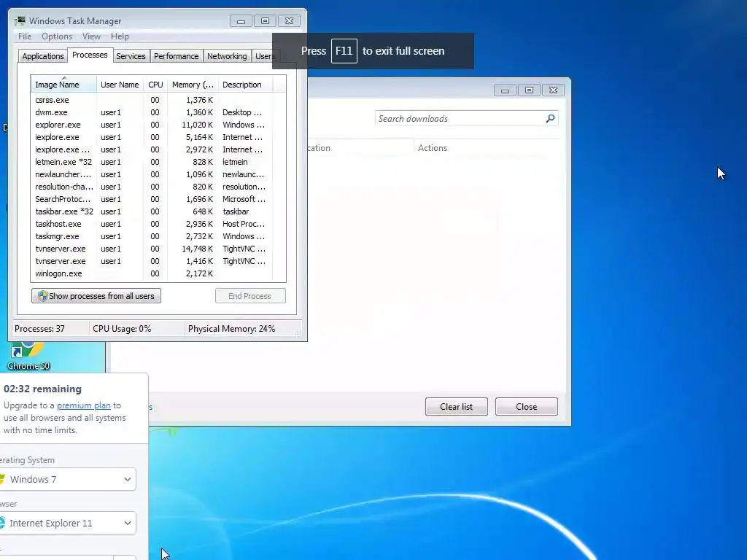Switch to the Networking tab
The width and height of the screenshot is (747, 560).
click(227, 56)
